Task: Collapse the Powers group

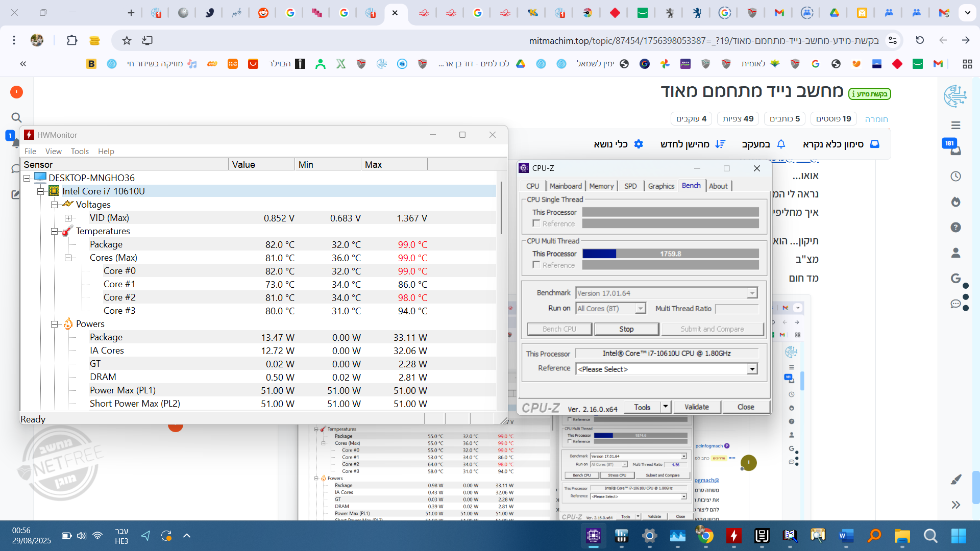Action: click(54, 324)
